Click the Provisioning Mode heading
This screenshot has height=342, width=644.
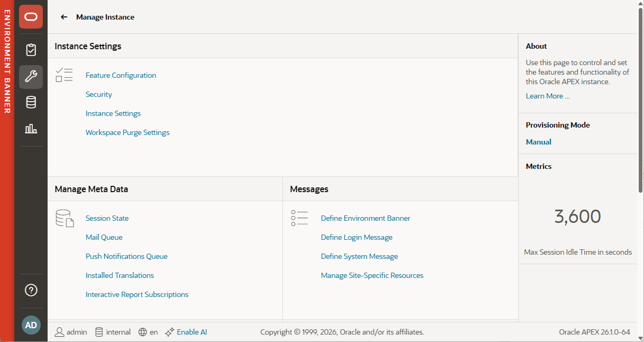(558, 125)
